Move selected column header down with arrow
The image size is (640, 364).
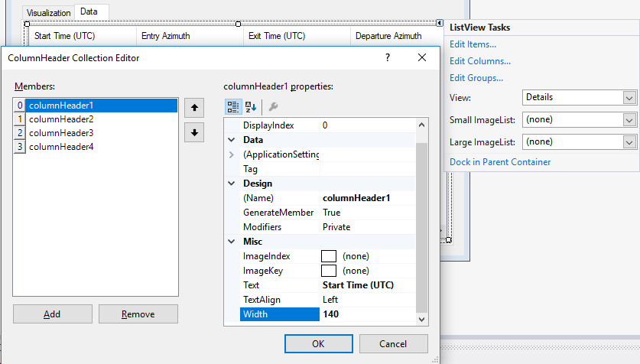[195, 132]
